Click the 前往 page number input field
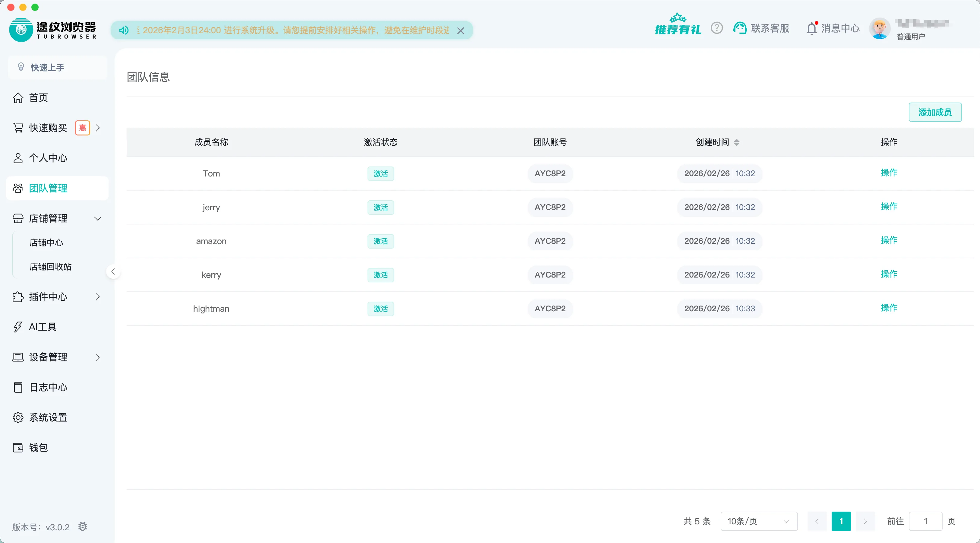 (x=925, y=521)
